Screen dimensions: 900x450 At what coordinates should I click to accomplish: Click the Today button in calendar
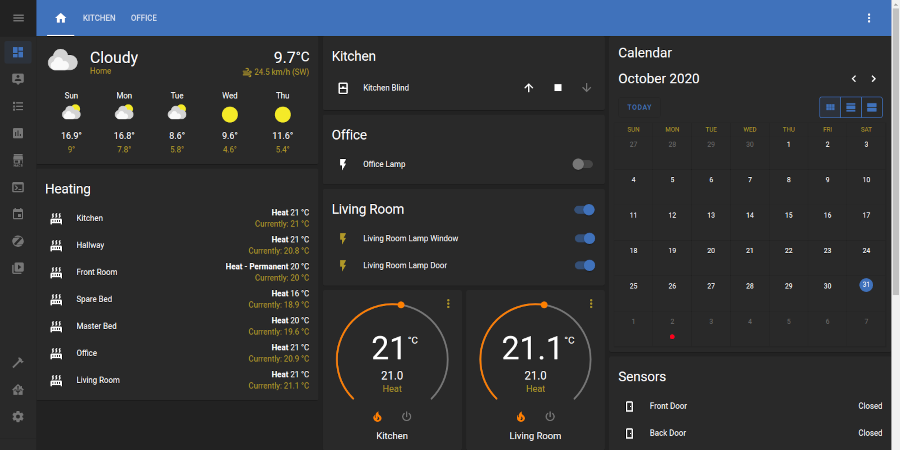click(639, 107)
